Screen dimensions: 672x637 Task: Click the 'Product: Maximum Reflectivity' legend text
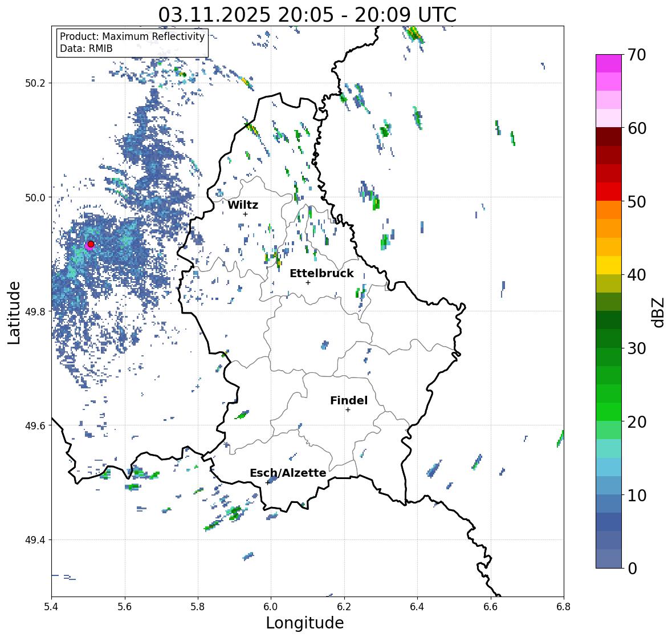click(x=132, y=36)
